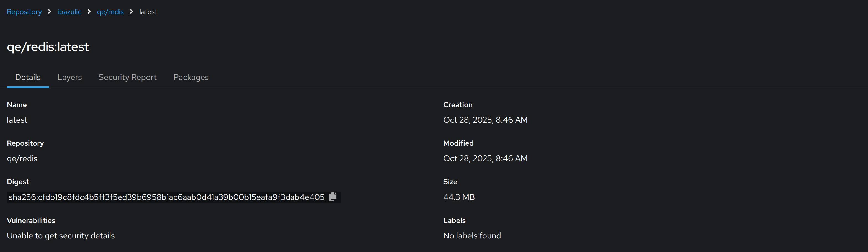This screenshot has width=868, height=252.
Task: Navigate to Repository breadcrumb link
Action: click(x=24, y=12)
